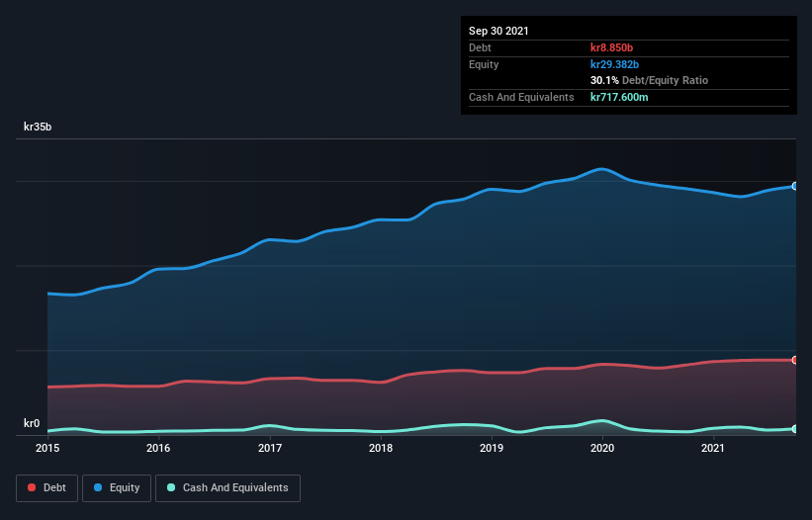Click the kr717.600m cash value

point(619,97)
